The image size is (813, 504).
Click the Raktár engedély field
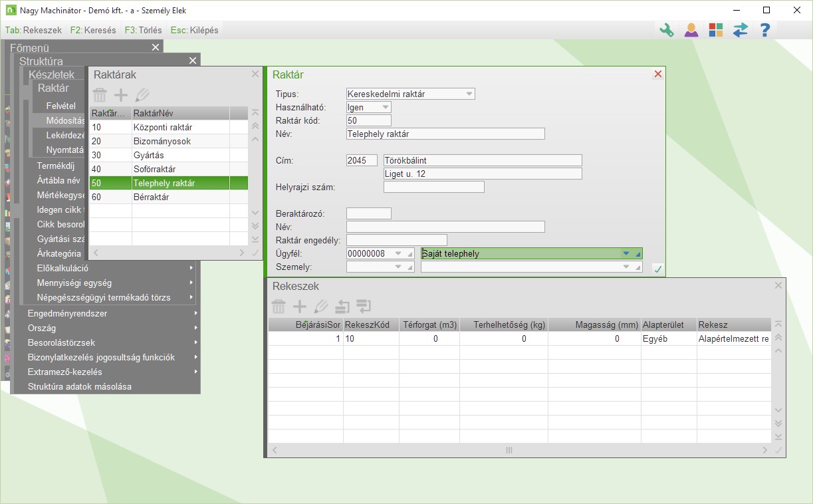[x=397, y=240]
